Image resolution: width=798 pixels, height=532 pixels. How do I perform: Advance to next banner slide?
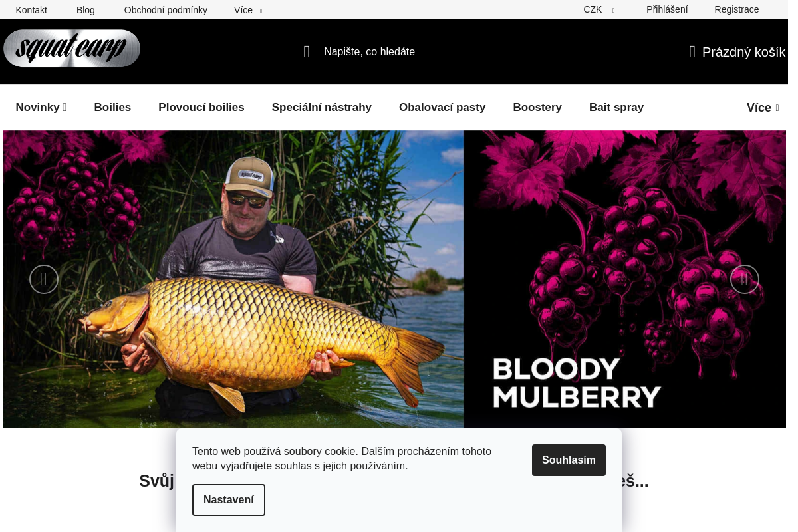point(745,279)
